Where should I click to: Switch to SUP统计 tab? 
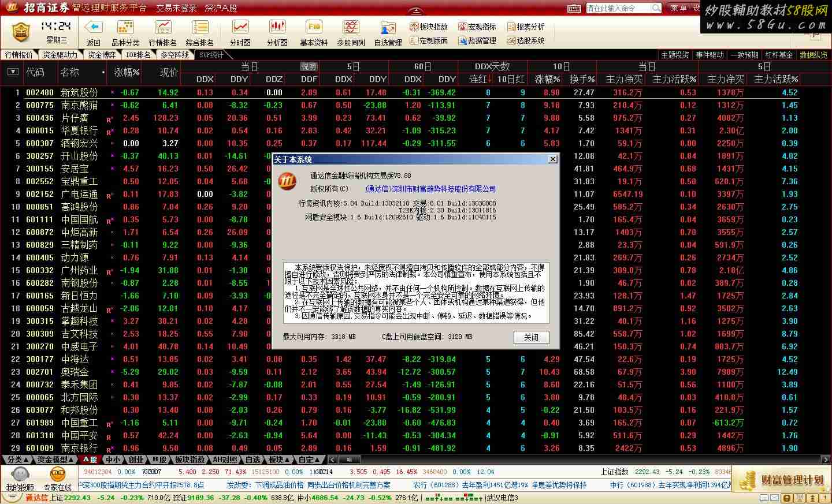(211, 55)
